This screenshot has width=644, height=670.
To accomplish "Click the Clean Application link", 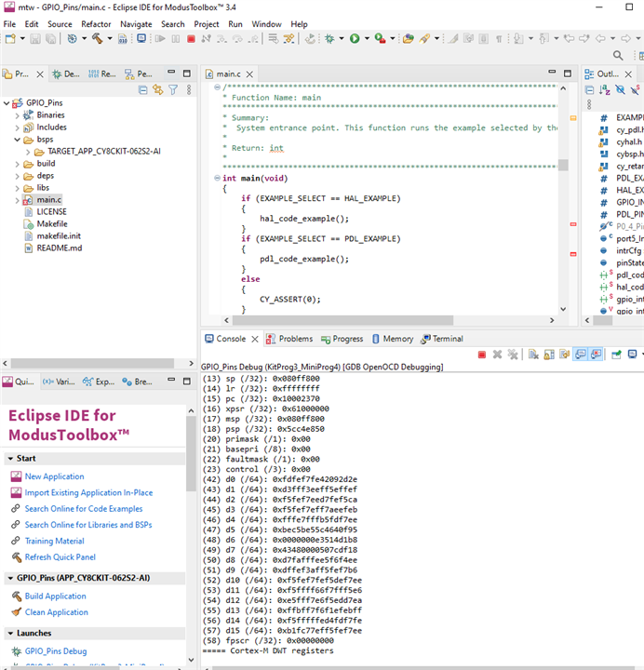I will [57, 612].
